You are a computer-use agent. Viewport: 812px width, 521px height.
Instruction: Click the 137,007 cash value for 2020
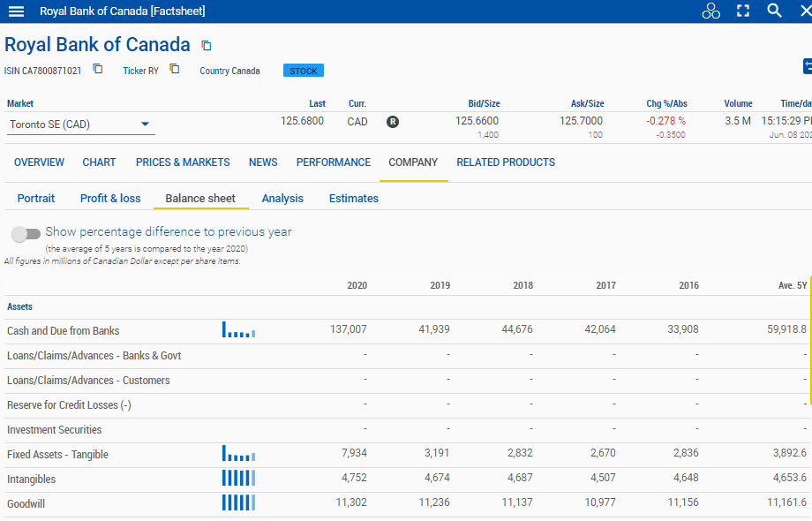[348, 329]
